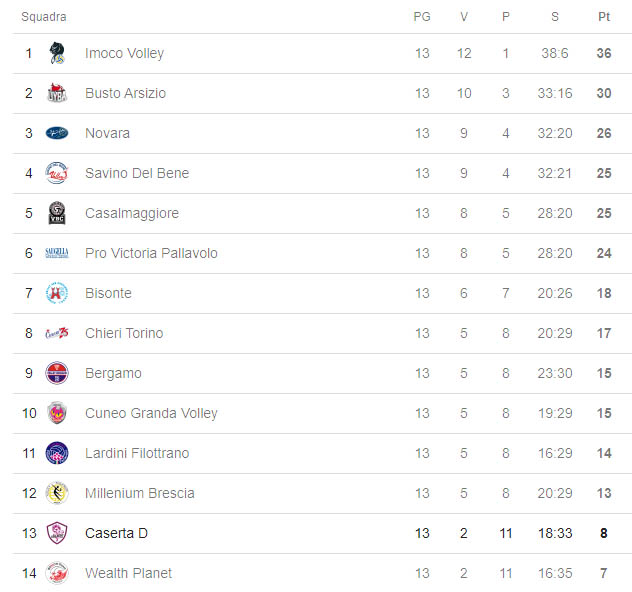
Task: Click the Wealth Planet team logo
Action: pos(57,573)
